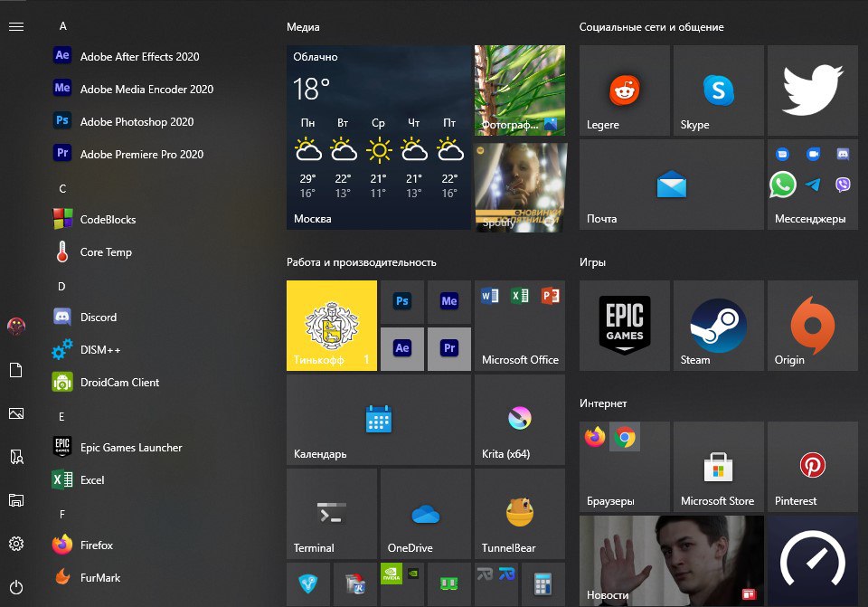
Task: Start Adobe Premiere Pro 2020 from app list
Action: [x=127, y=155]
